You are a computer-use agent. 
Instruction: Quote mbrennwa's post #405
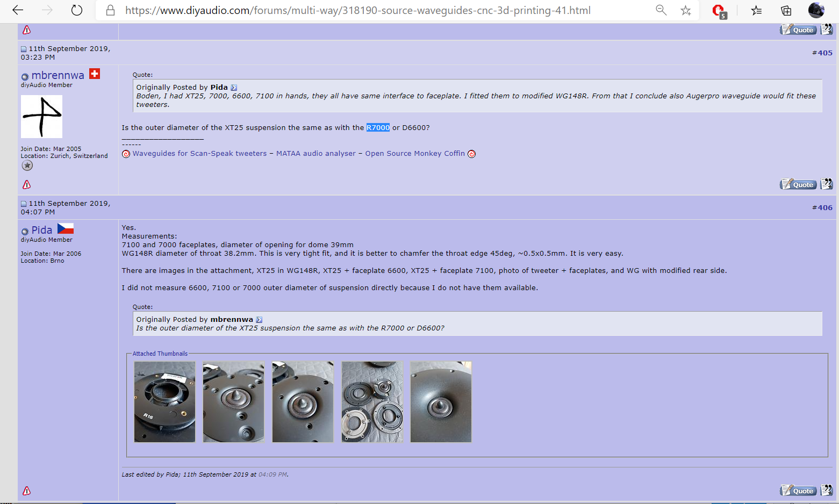(798, 184)
